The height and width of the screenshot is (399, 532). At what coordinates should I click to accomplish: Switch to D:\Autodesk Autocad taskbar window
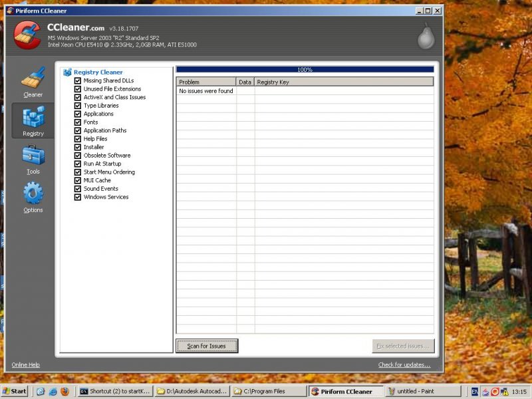(x=192, y=392)
